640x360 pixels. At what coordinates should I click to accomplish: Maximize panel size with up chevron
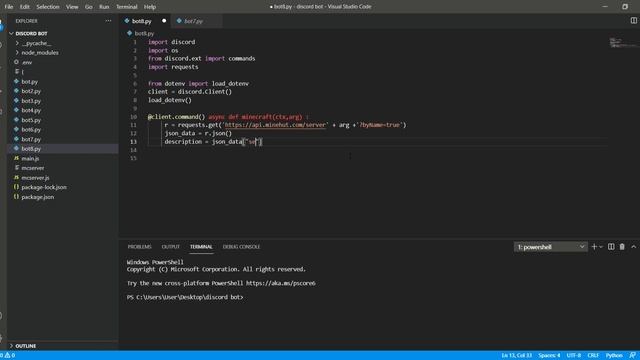tap(633, 247)
